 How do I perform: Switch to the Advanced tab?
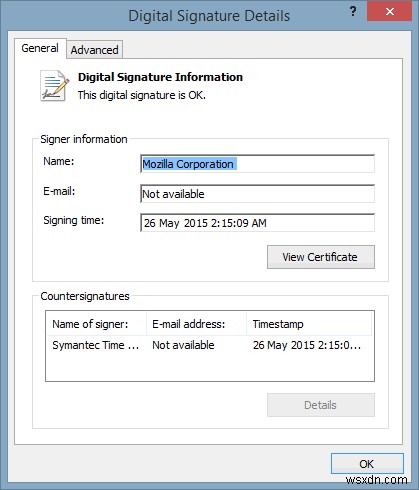94,50
